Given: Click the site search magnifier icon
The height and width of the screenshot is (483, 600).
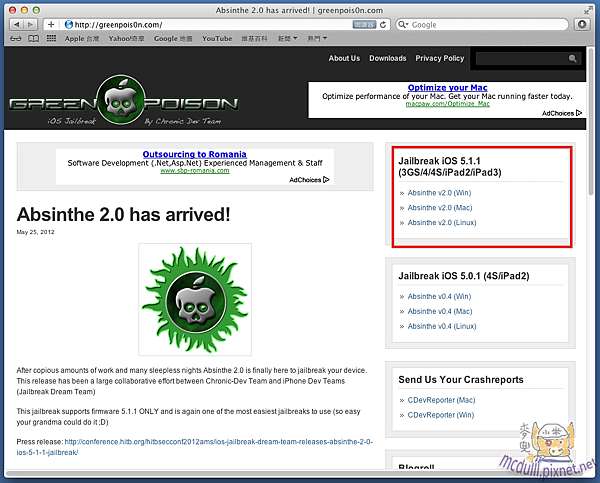Looking at the screenshot, I should 573,59.
